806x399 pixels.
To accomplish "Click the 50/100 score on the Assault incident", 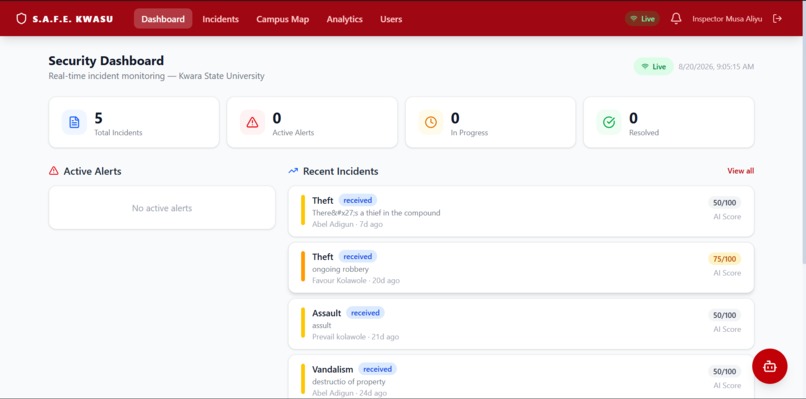I will tap(725, 315).
